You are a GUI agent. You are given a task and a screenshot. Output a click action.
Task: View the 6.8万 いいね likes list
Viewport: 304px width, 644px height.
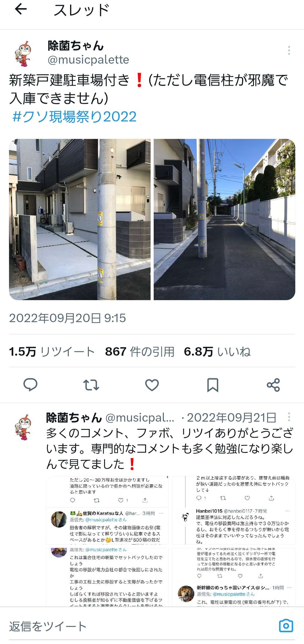point(217,351)
